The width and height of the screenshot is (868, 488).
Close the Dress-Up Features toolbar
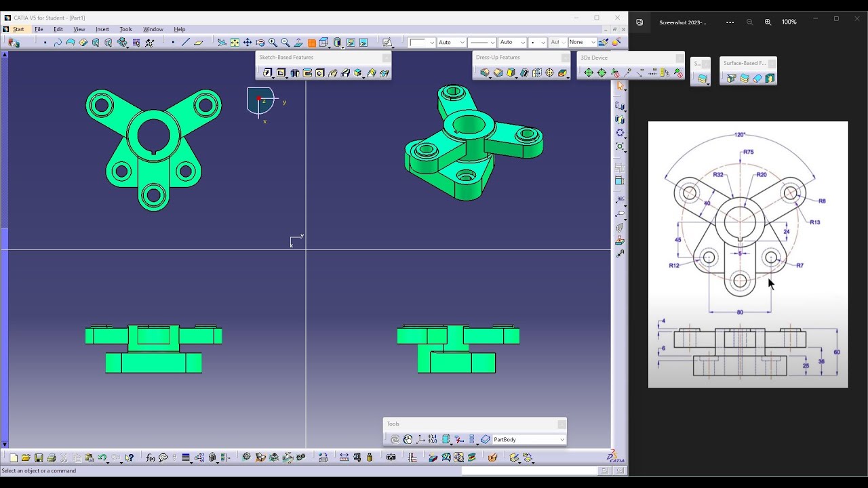click(566, 58)
